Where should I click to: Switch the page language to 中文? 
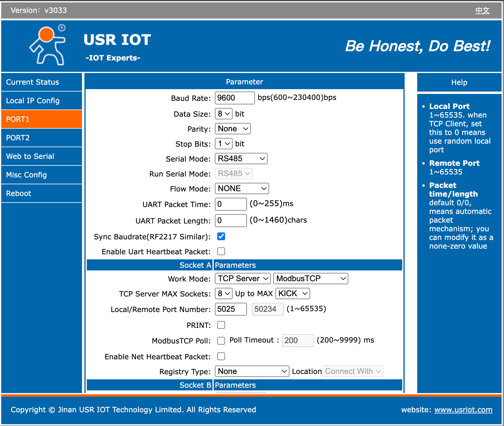tap(482, 10)
